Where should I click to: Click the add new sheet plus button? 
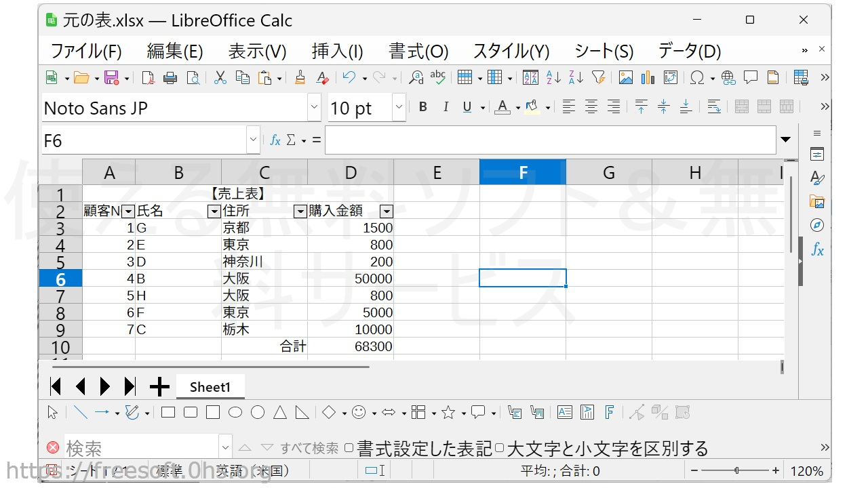pos(159,387)
